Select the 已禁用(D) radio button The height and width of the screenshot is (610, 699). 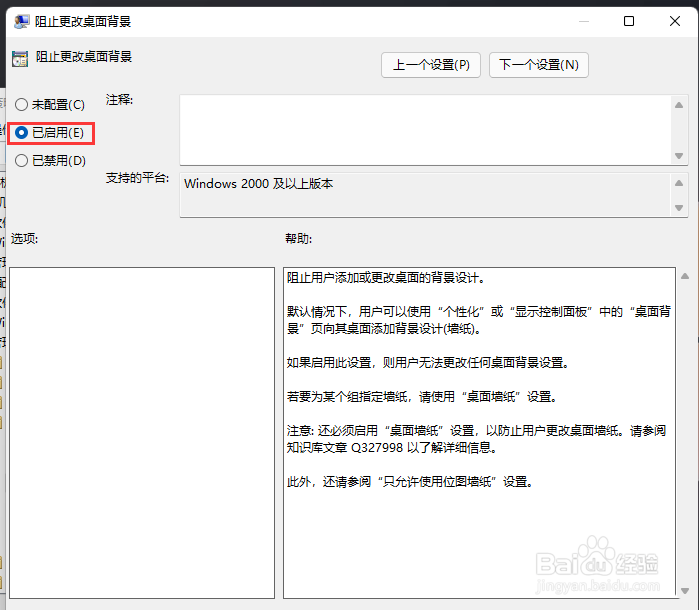tap(50, 161)
